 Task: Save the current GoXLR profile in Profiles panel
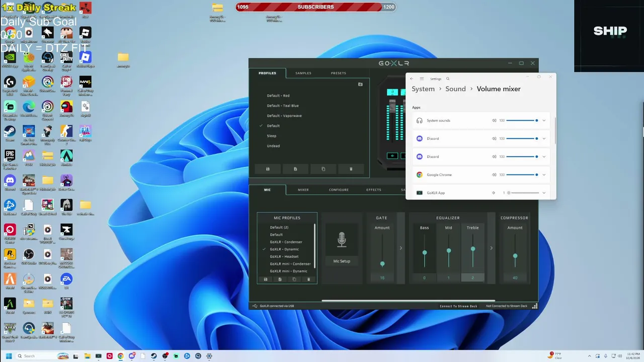point(268,169)
